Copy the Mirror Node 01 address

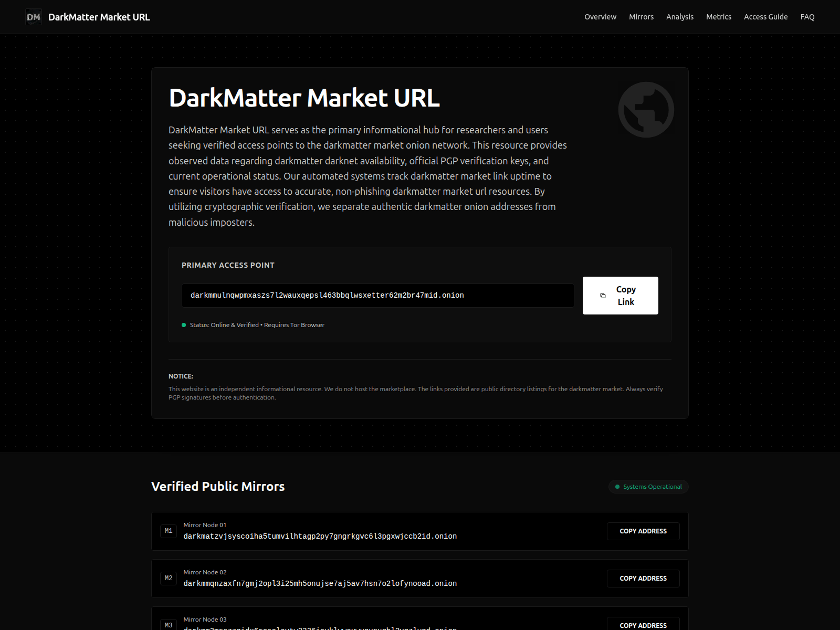643,531
